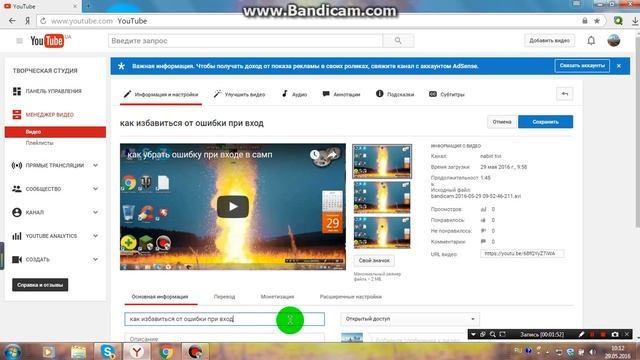The height and width of the screenshot is (360, 640).
Task: Click the video URL field
Action: coord(522,253)
